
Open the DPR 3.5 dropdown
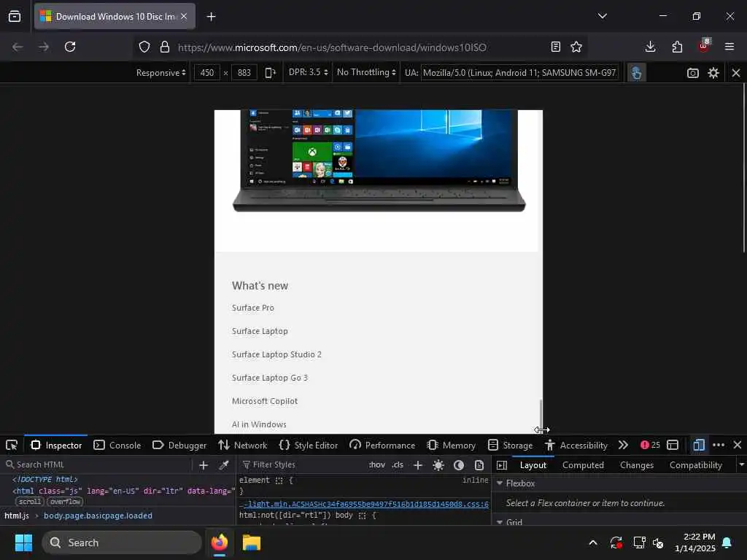(x=309, y=72)
